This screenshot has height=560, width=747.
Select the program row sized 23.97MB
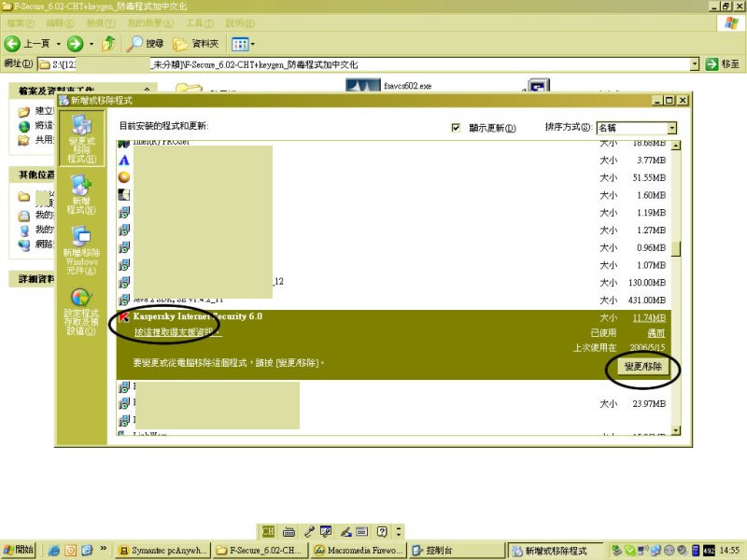(394, 404)
